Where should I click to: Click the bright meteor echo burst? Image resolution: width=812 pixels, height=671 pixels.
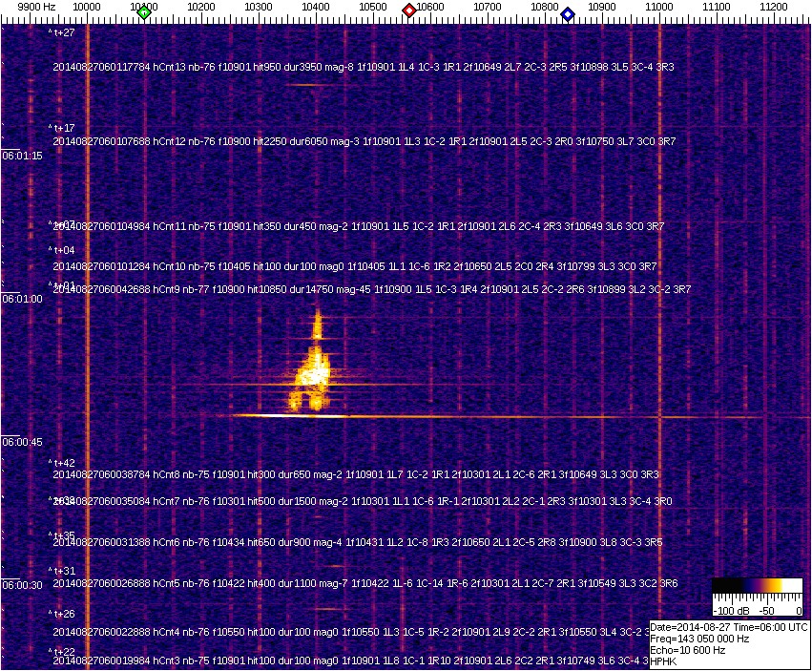tap(313, 367)
